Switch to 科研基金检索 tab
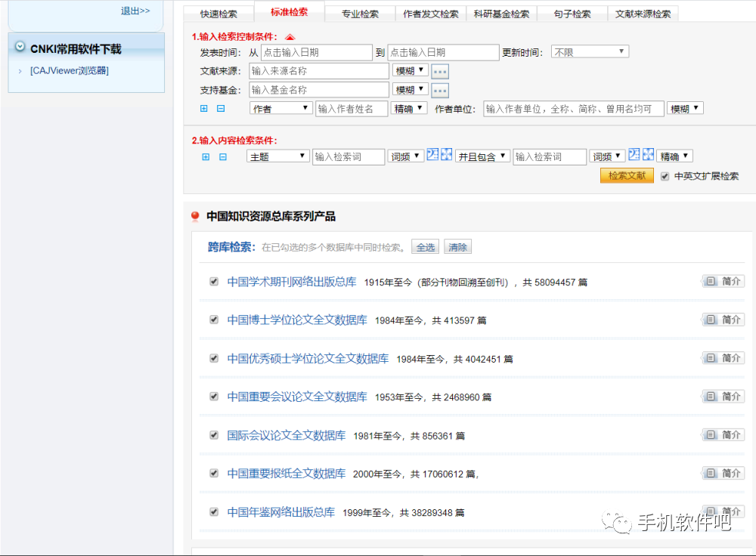The image size is (756, 556). [501, 14]
